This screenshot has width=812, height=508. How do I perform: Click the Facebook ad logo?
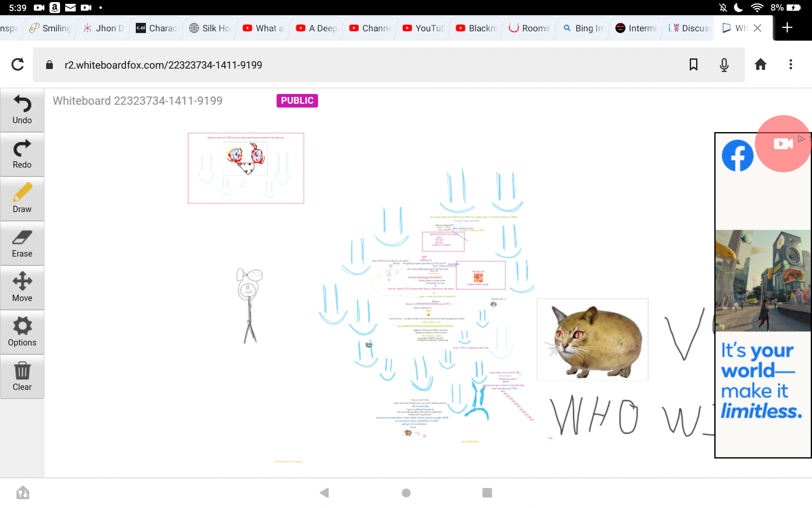737,156
